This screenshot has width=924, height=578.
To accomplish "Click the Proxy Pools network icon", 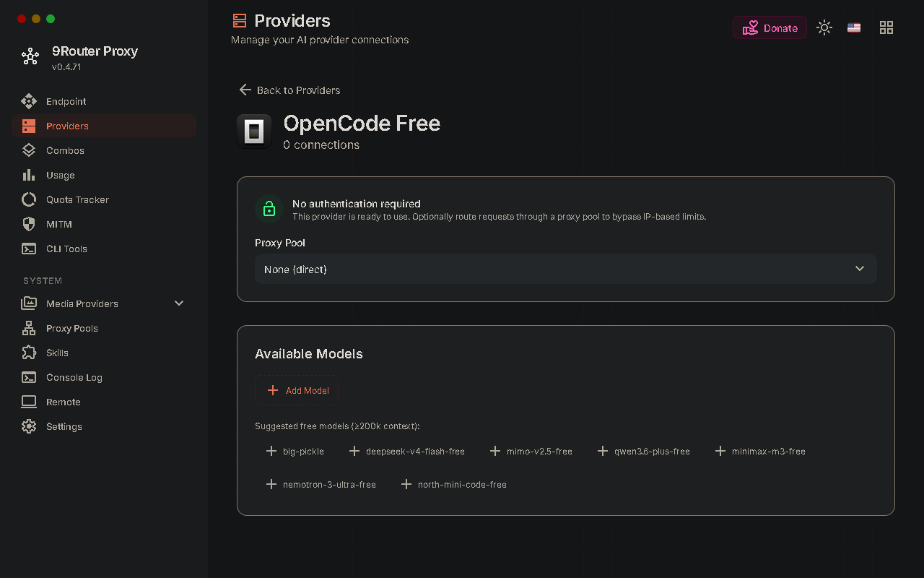I will [x=29, y=328].
